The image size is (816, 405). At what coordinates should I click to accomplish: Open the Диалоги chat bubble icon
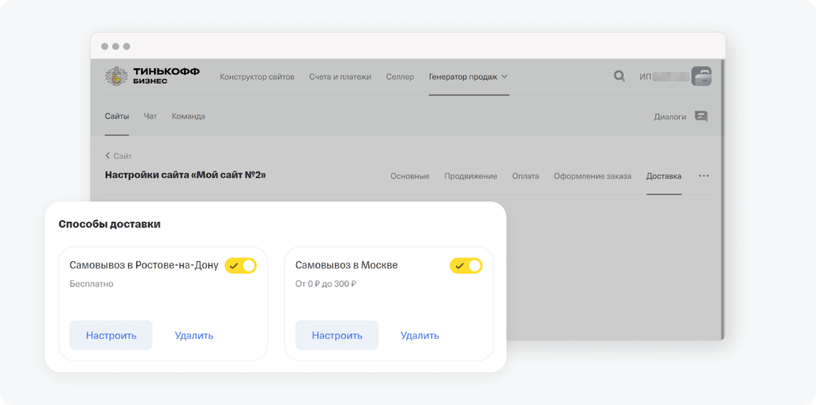[x=701, y=116]
